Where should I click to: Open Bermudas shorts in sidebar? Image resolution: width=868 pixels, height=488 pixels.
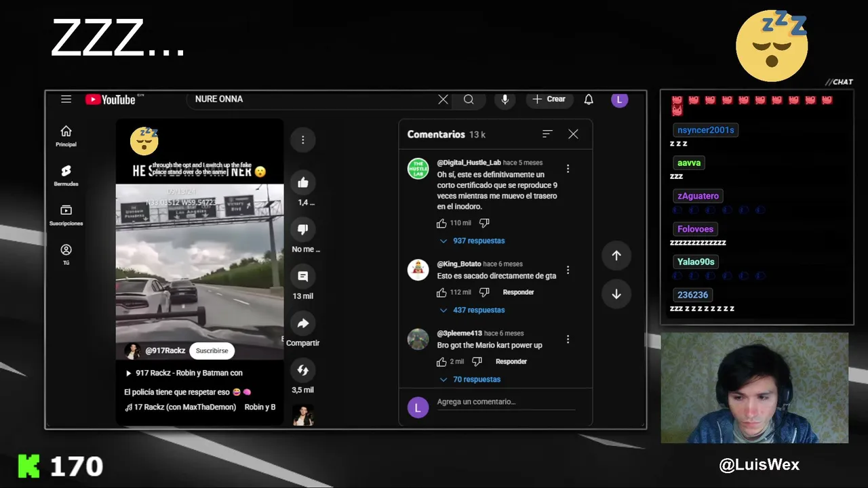coord(66,176)
